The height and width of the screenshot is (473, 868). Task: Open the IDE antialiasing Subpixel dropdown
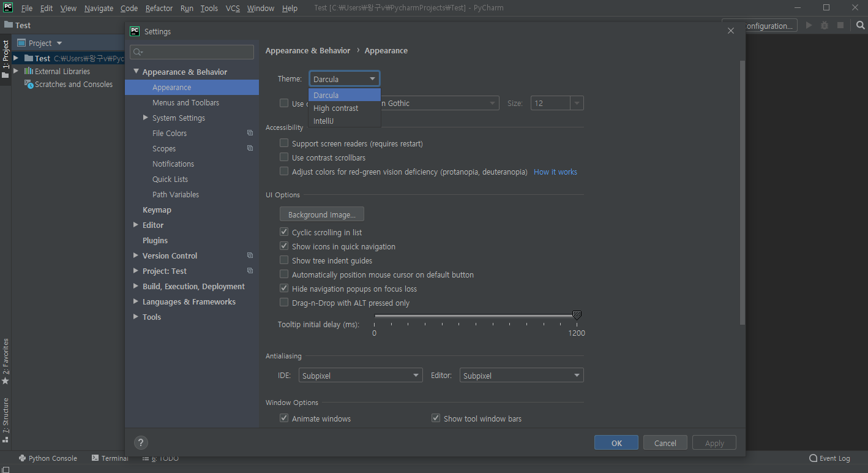pyautogui.click(x=361, y=376)
